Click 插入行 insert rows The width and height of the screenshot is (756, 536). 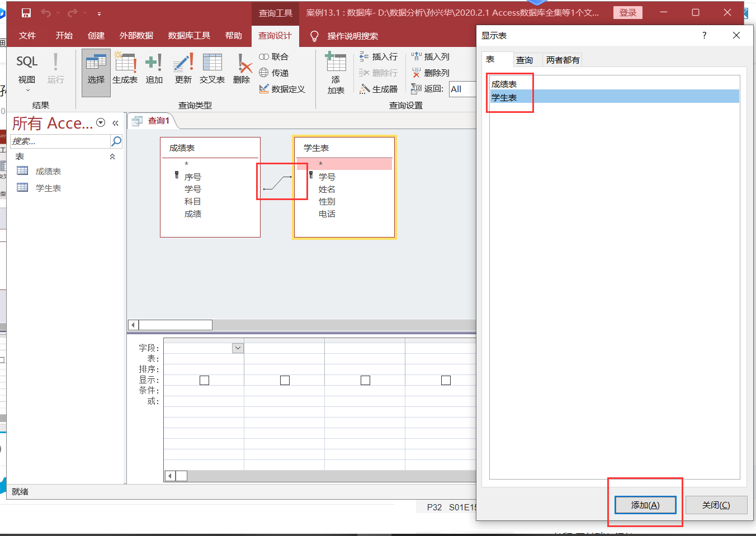[x=379, y=56]
